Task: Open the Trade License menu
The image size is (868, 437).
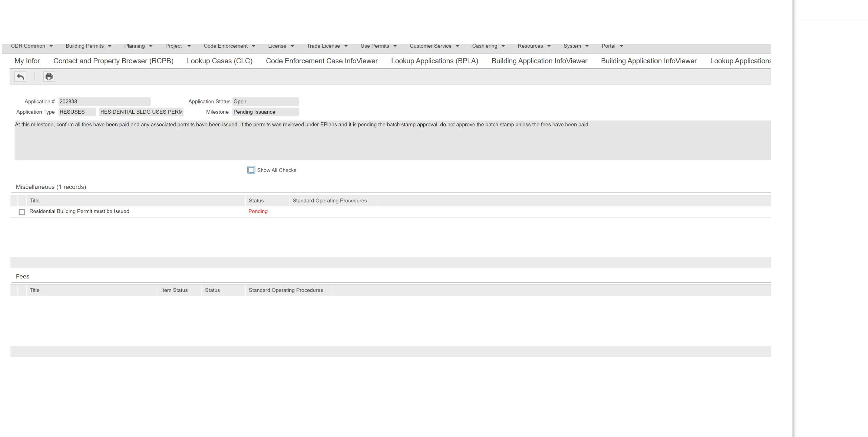Action: pos(327,46)
